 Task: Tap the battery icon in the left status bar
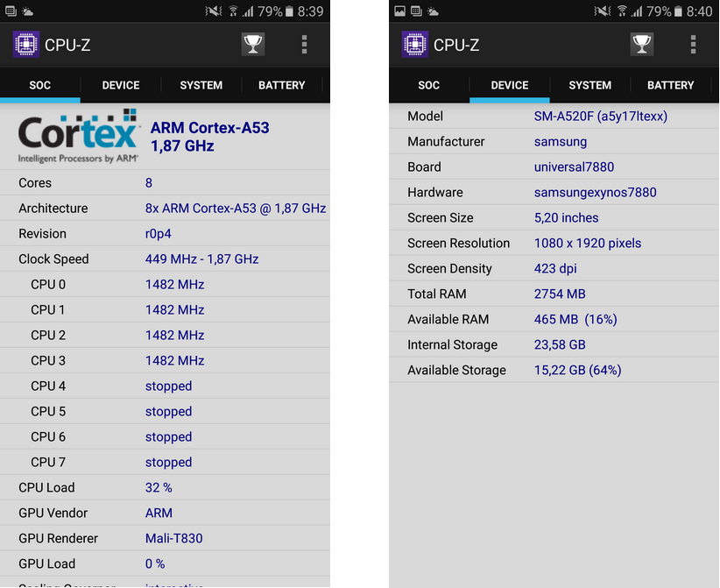point(289,11)
